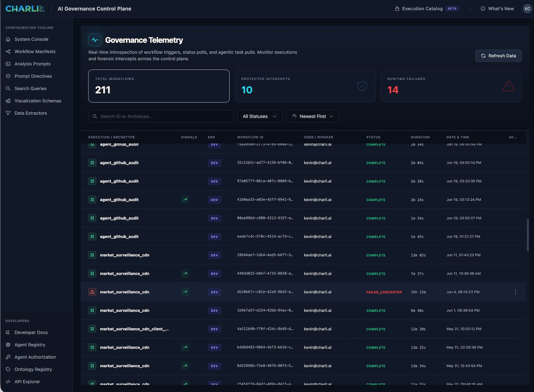This screenshot has width=534, height=392.
Task: Open the three-dot actions menu for FAILED_CHECKSTOP row
Action: pos(515,292)
